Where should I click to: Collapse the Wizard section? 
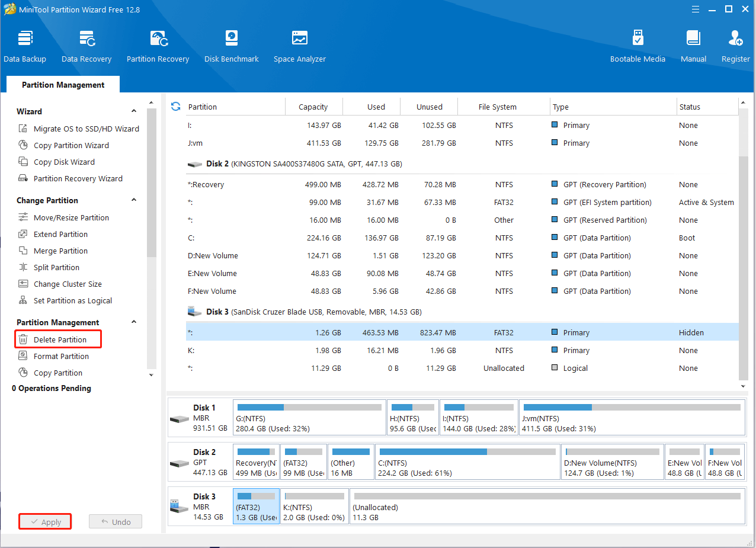[x=134, y=111]
